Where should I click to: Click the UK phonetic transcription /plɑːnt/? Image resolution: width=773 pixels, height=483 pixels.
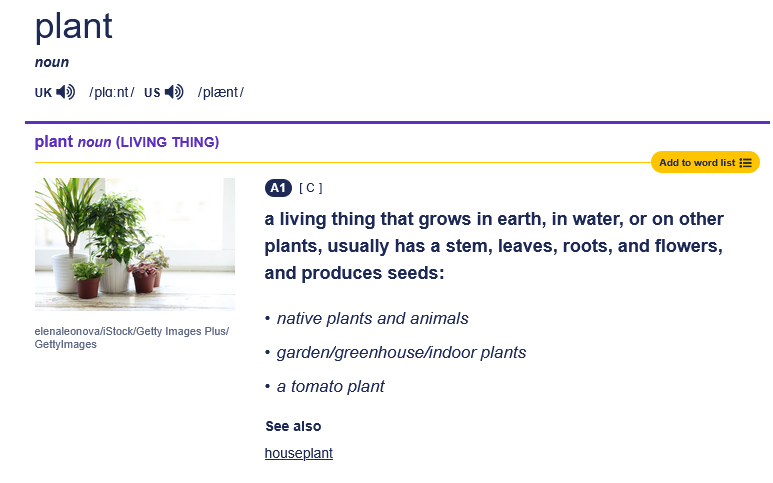point(111,93)
